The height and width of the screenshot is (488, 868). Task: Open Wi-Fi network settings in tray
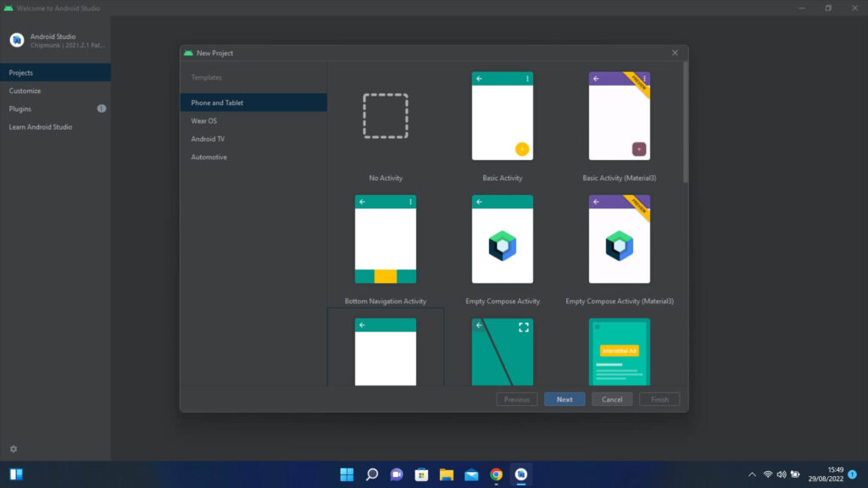tap(768, 474)
